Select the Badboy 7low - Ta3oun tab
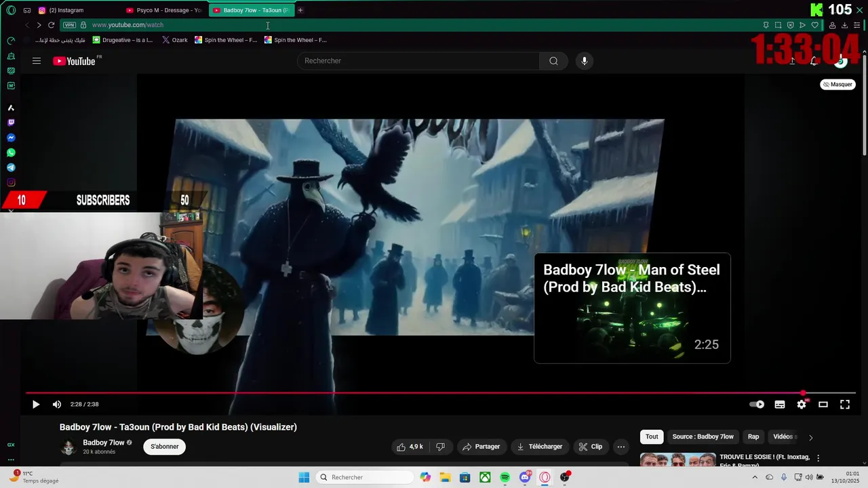This screenshot has height=488, width=868. (250, 10)
